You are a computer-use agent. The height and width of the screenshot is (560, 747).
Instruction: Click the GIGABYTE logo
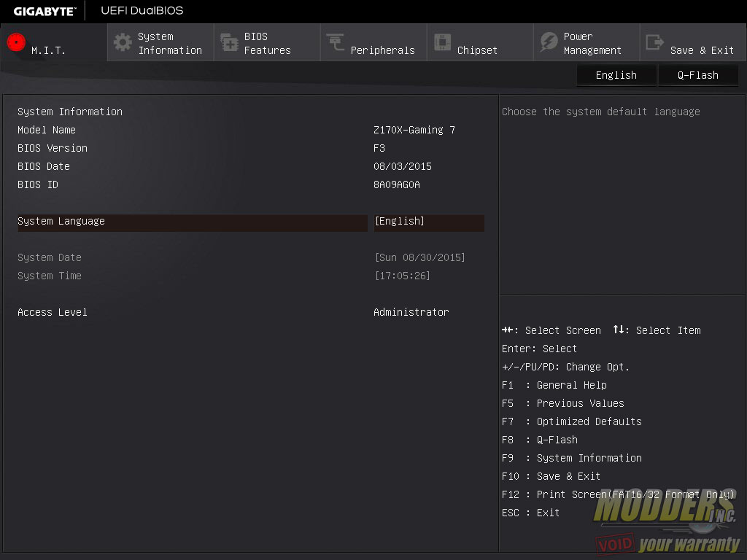(x=44, y=11)
